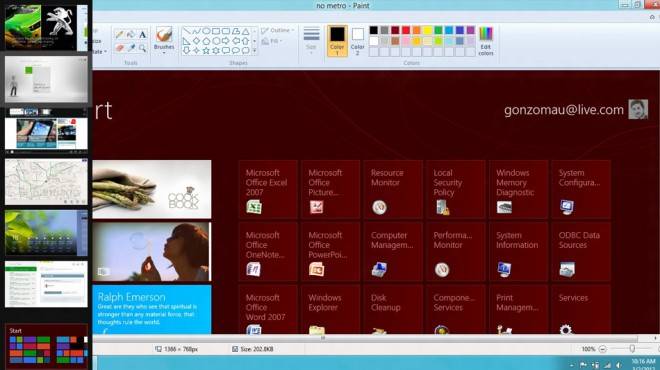Activate the Color 2 background box
Screen dimensions: 660x370
click(358, 41)
